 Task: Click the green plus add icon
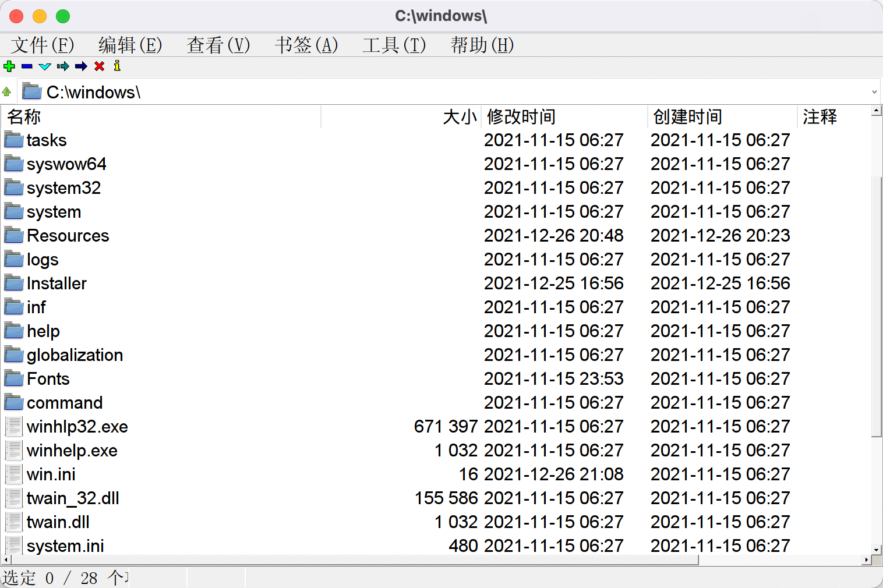(9, 66)
